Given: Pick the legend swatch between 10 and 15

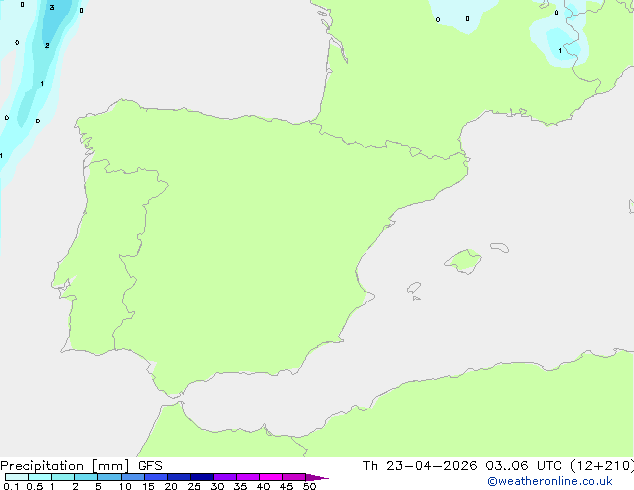Looking at the screenshot, I should click(132, 477).
